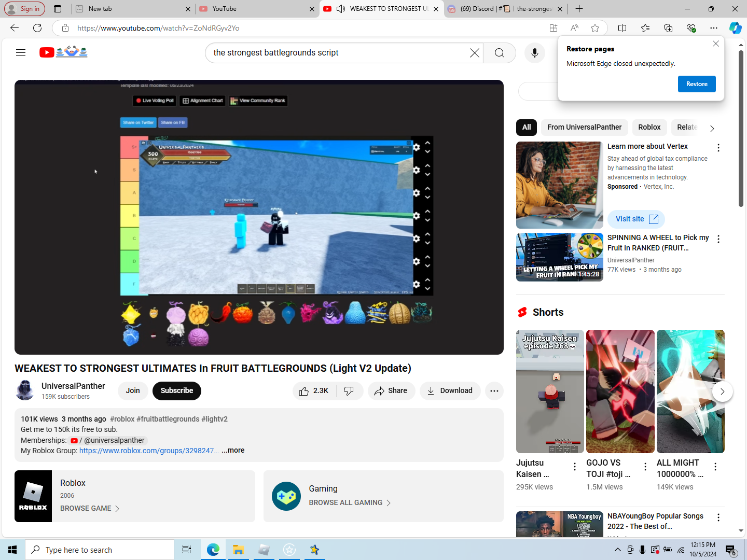Open Edge split screen

point(622,28)
